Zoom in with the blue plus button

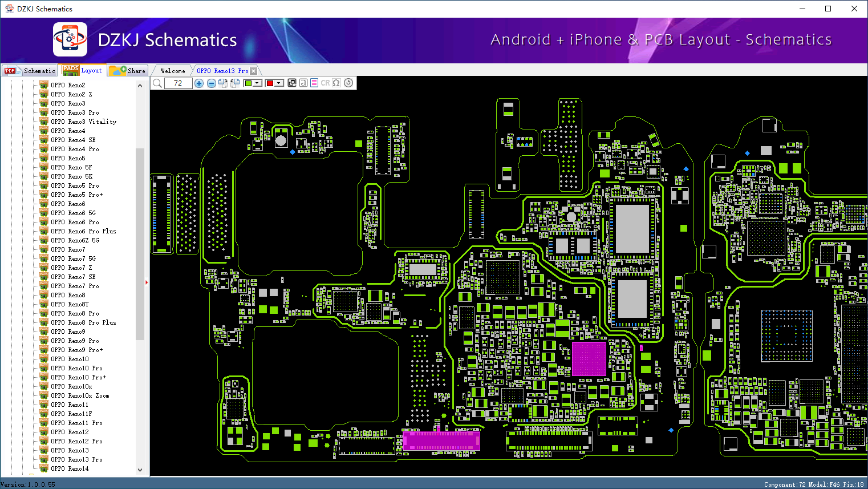[199, 83]
